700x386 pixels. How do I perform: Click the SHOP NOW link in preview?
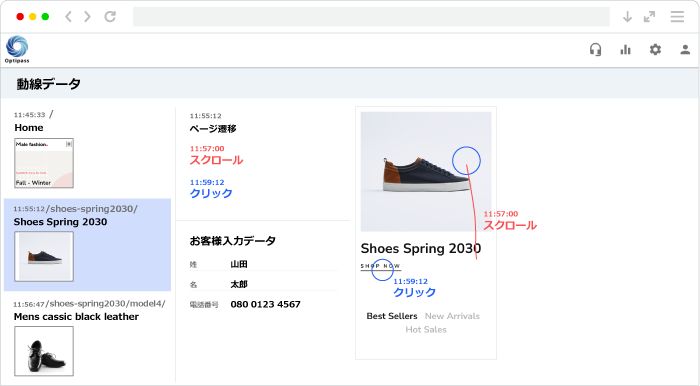[x=380, y=266]
